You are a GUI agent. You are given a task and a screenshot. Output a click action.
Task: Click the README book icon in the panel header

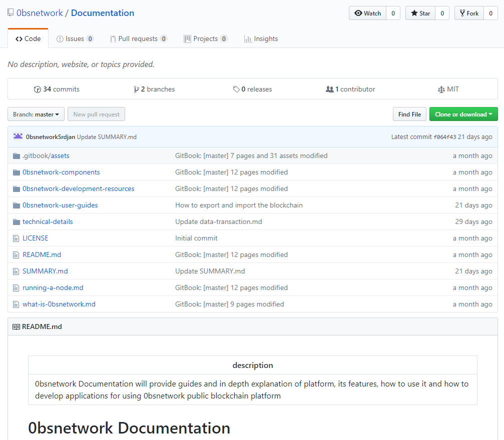coord(16,327)
